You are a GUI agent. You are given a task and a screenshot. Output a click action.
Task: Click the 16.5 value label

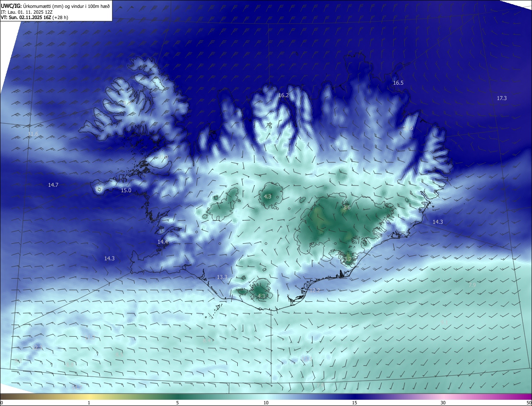point(398,83)
